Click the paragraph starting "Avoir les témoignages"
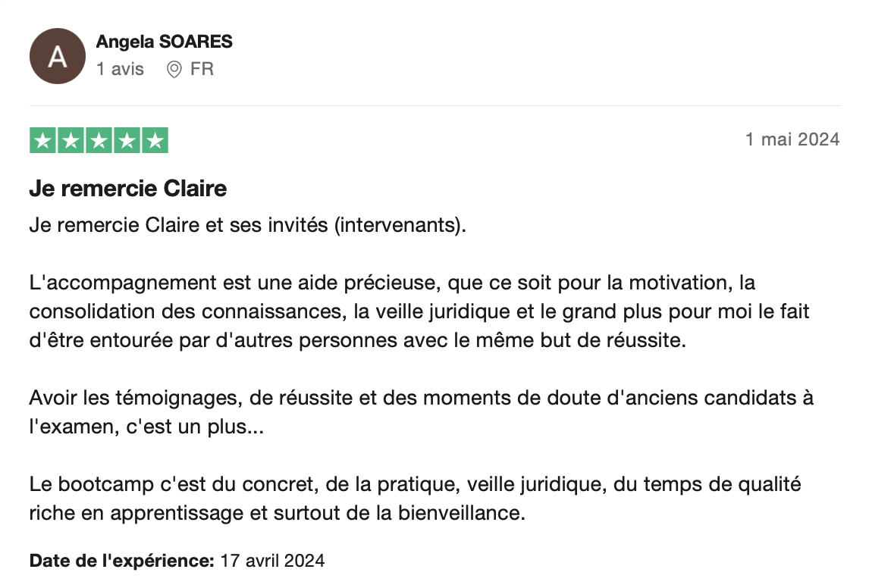The image size is (869, 588). (x=421, y=411)
